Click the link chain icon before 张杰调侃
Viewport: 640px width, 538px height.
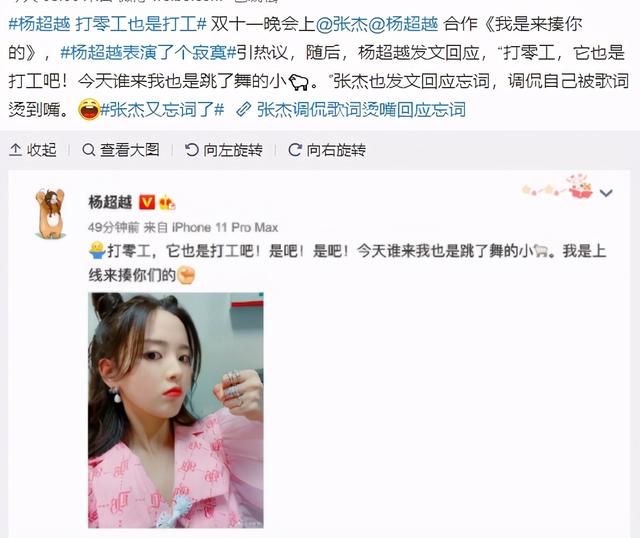244,109
